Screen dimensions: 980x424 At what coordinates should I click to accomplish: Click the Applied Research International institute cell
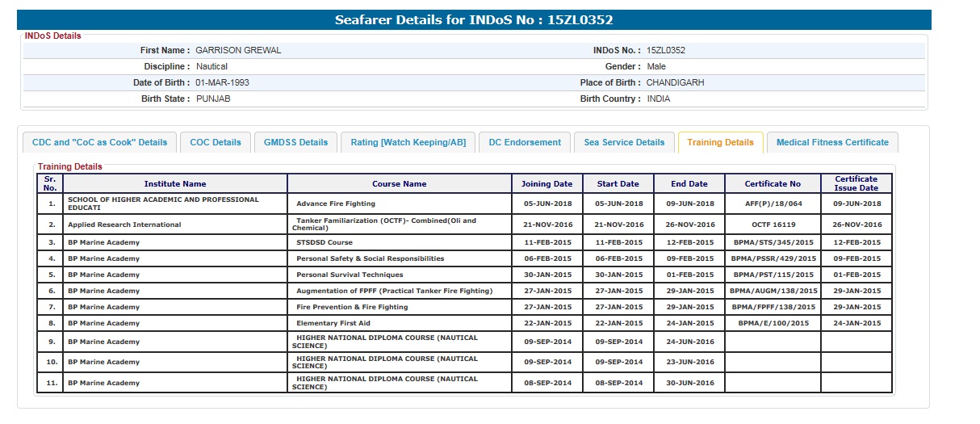[124, 225]
